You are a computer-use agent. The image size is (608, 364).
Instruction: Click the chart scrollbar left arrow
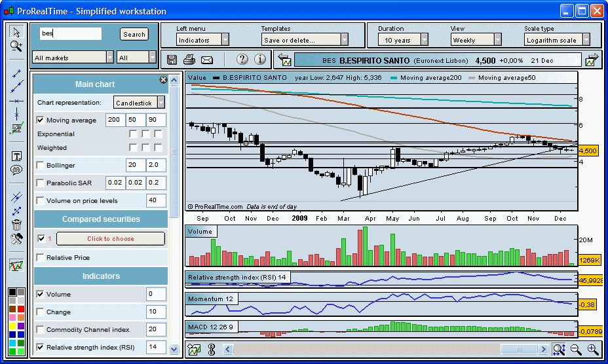[228, 349]
